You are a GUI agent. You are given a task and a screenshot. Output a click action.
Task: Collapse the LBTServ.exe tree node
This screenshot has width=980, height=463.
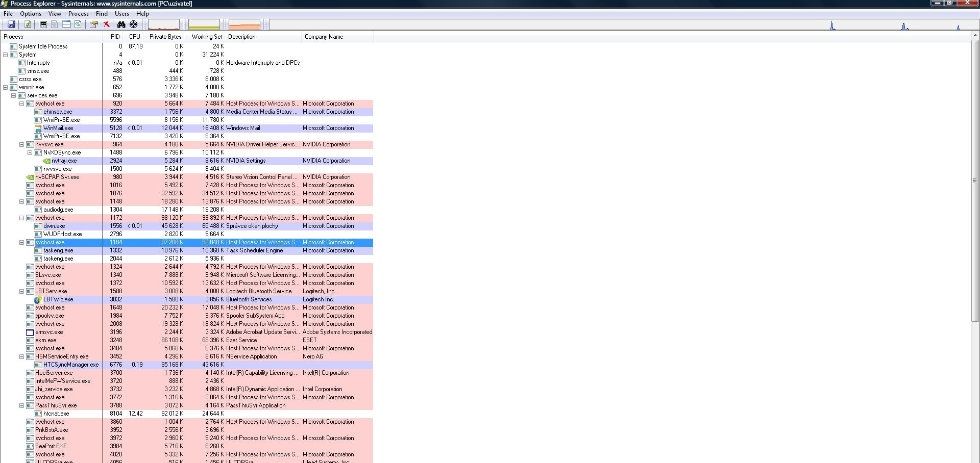pos(22,291)
